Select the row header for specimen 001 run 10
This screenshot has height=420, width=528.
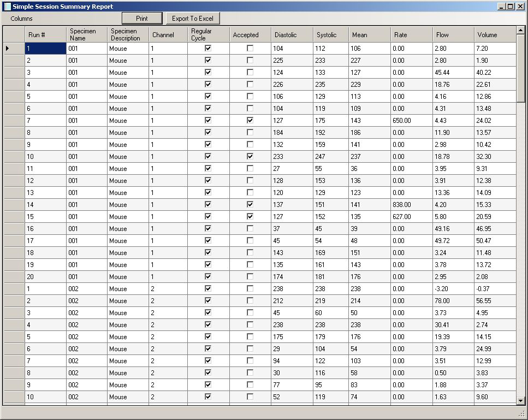click(x=14, y=157)
